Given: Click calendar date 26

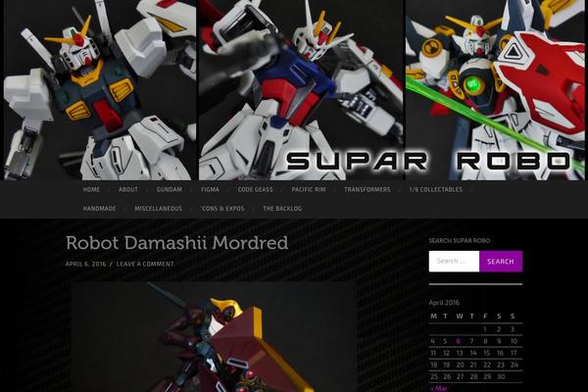Looking at the screenshot, I should [447, 376].
